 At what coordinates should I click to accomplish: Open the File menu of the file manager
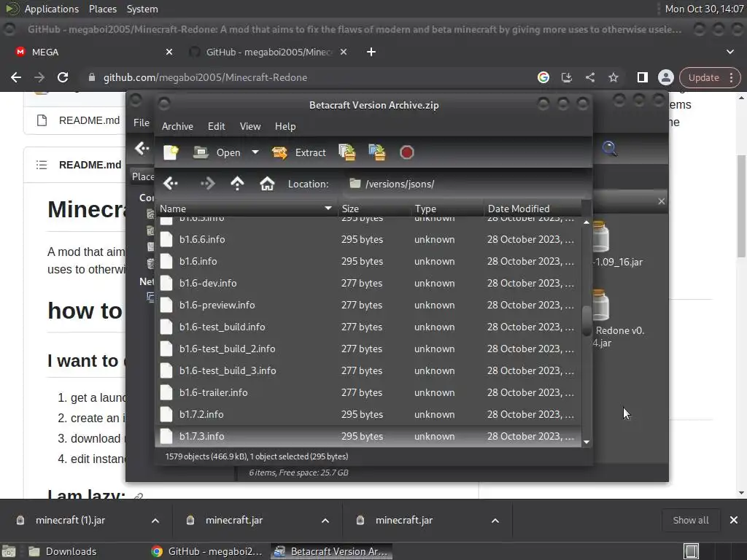pyautogui.click(x=141, y=122)
